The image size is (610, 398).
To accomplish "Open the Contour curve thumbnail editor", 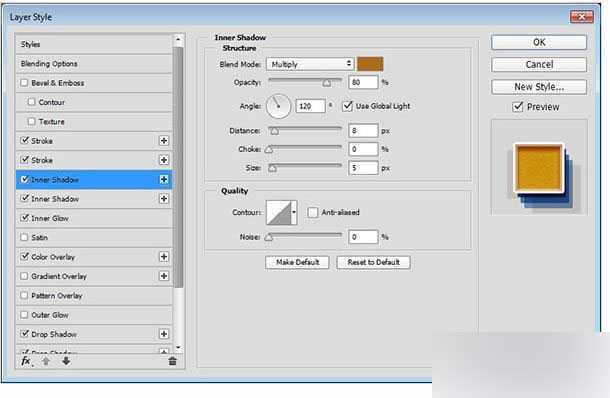I will coord(279,212).
